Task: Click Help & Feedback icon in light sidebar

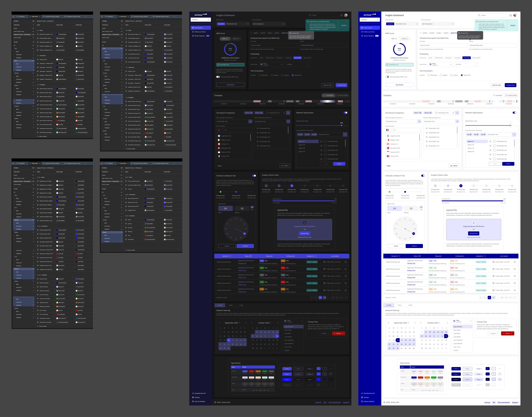Action: pos(362,401)
